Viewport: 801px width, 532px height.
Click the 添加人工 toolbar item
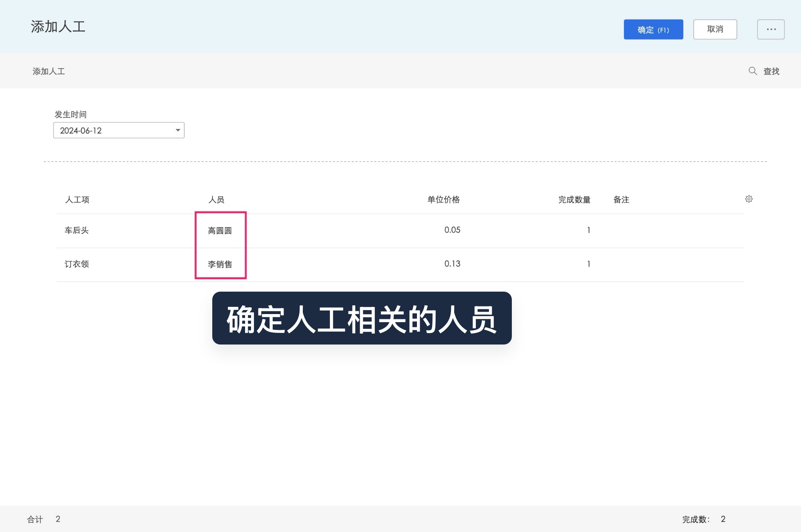49,71
